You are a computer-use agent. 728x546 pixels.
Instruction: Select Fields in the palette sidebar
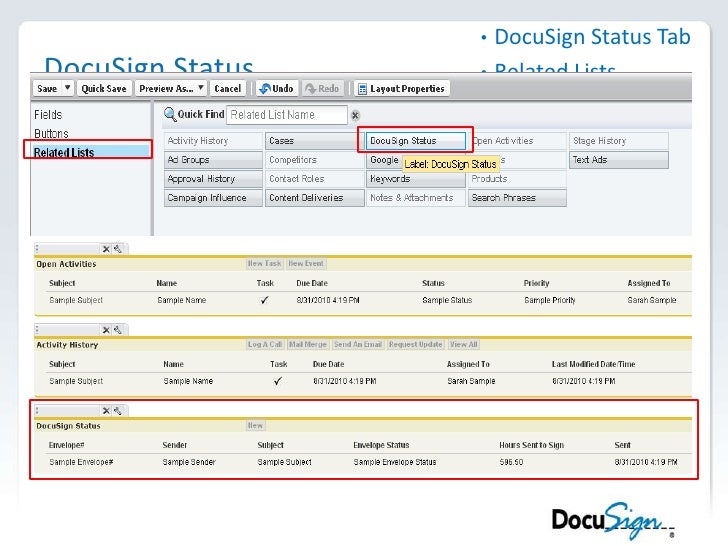[48, 115]
